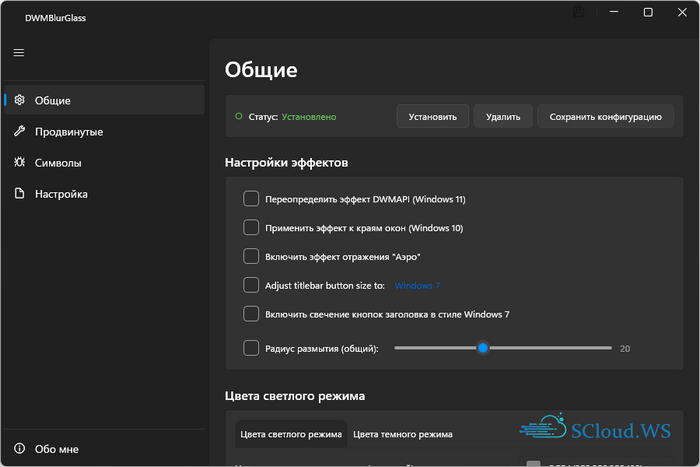700x467 pixels.
Task: Enable Переопределить эффект DWMAPI (Windows 11) checkbox
Action: point(251,199)
